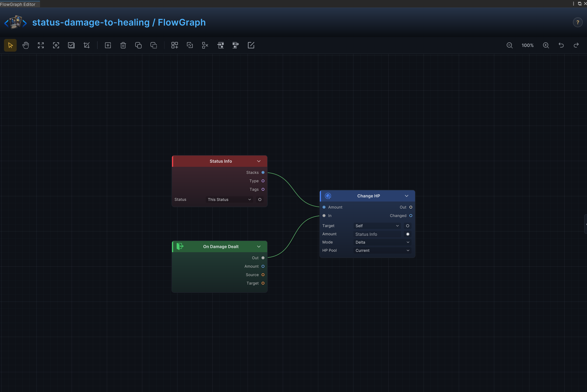Click the undo arrow icon
Viewport: 587px width, 392px height.
[561, 45]
